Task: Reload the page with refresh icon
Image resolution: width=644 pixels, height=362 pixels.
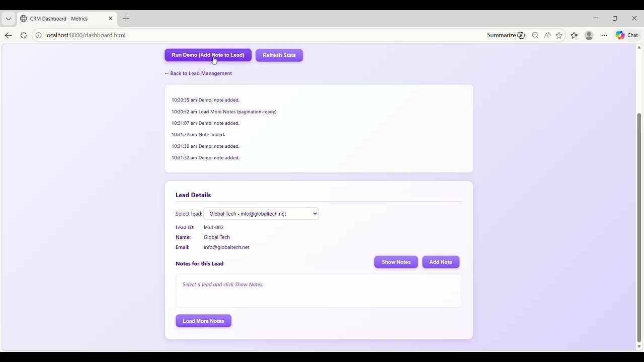Action: coord(24,35)
